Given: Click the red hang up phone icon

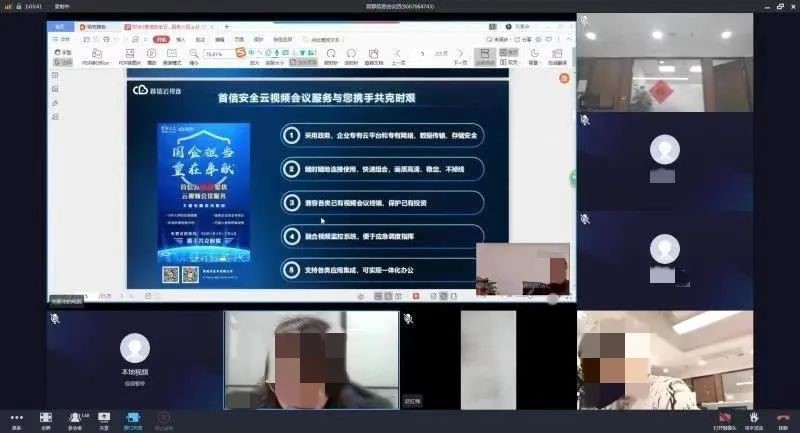Looking at the screenshot, I should [x=783, y=418].
